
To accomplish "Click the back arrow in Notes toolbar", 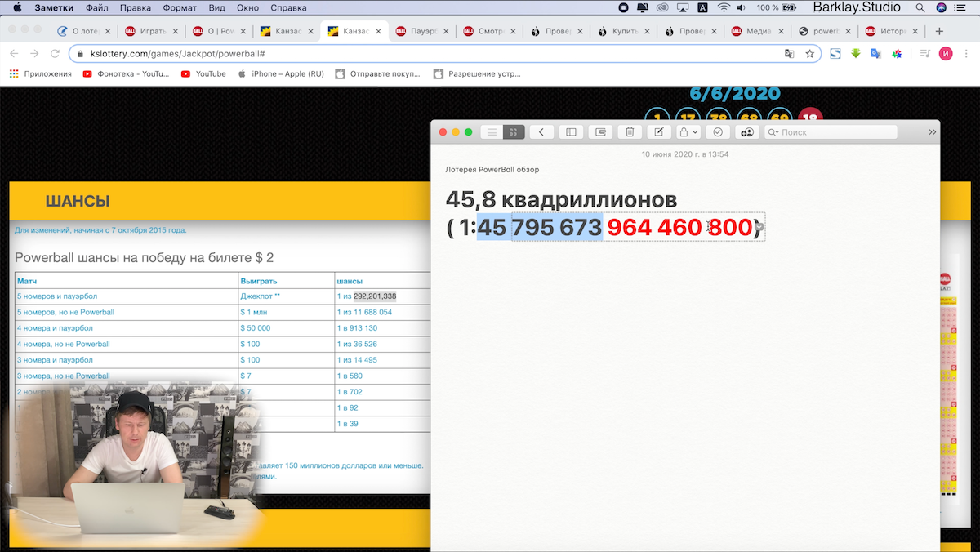I will pyautogui.click(x=541, y=132).
